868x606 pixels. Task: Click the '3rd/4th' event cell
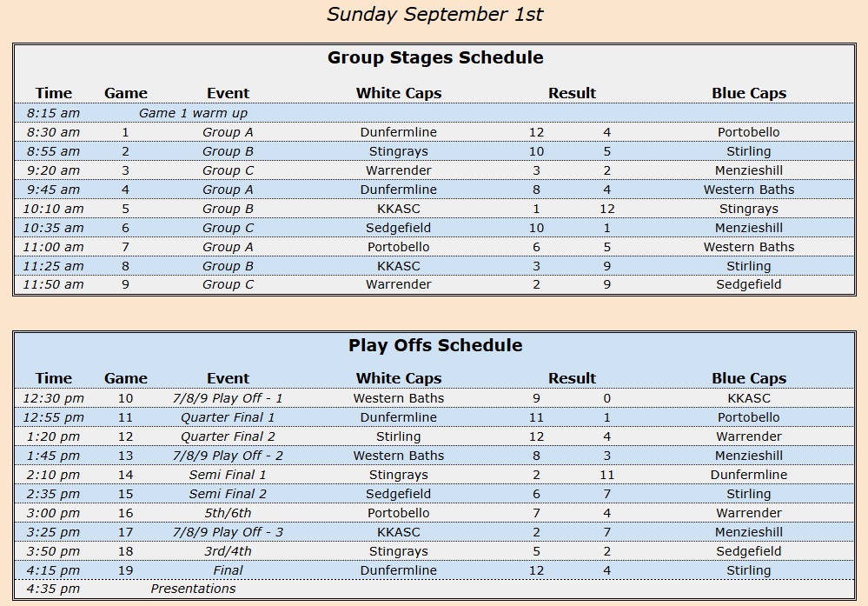pyautogui.click(x=228, y=551)
